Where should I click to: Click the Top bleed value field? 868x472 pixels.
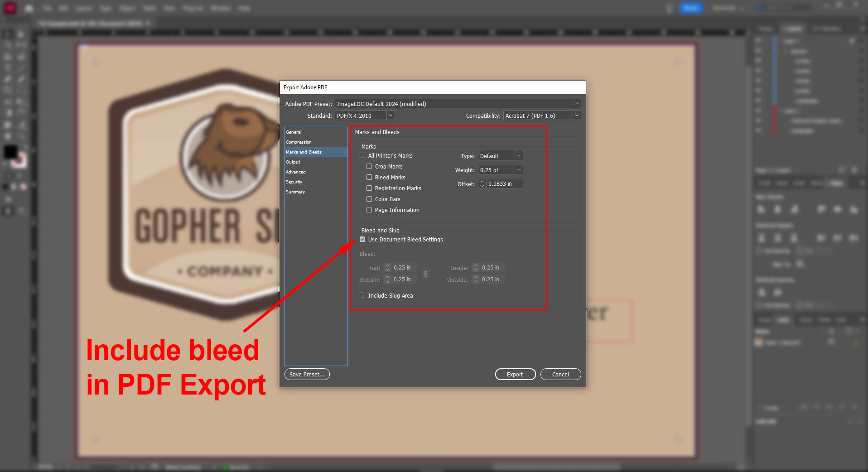(x=404, y=268)
